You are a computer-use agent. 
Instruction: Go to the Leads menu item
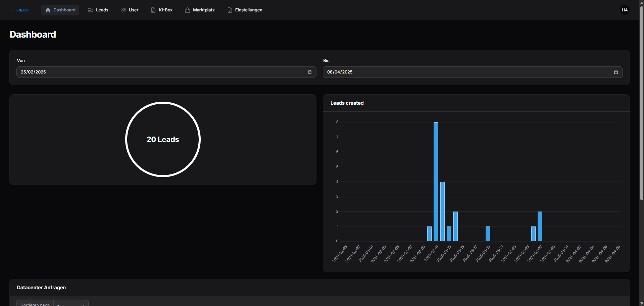click(102, 10)
